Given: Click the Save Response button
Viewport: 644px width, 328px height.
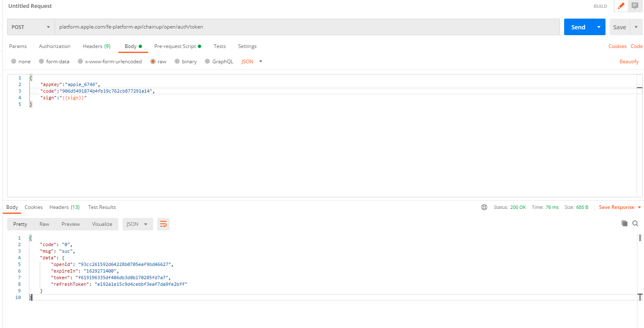Looking at the screenshot, I should [617, 207].
